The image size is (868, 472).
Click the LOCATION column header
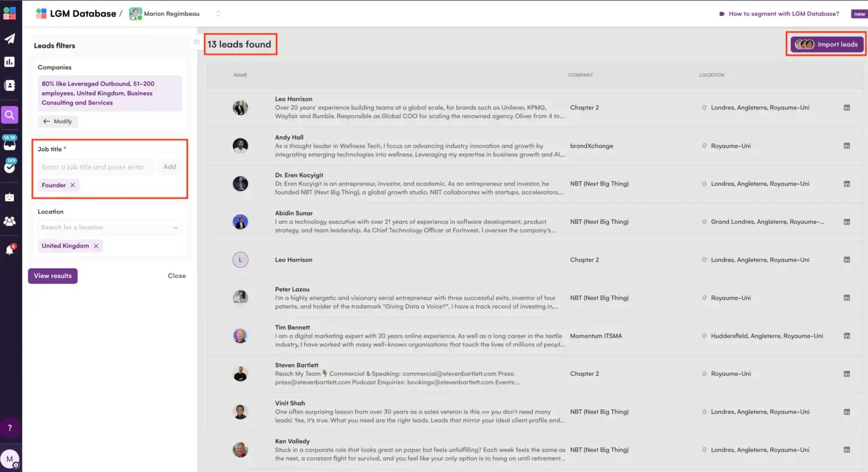click(711, 75)
